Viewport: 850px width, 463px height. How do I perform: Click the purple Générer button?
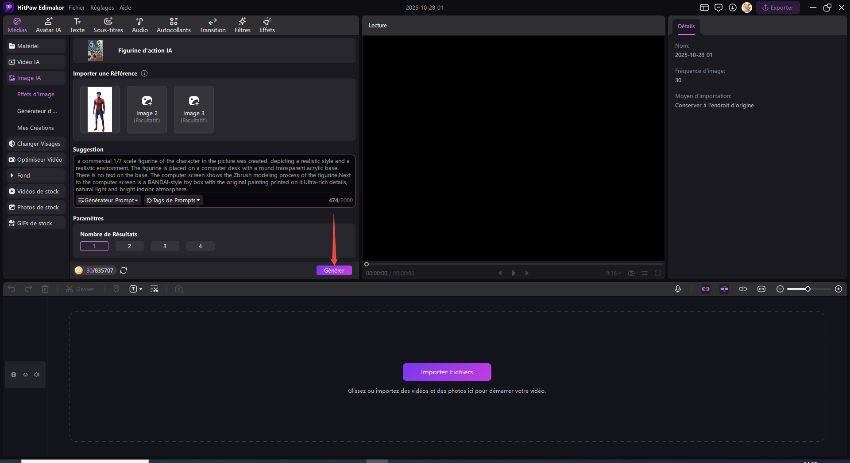coord(334,270)
